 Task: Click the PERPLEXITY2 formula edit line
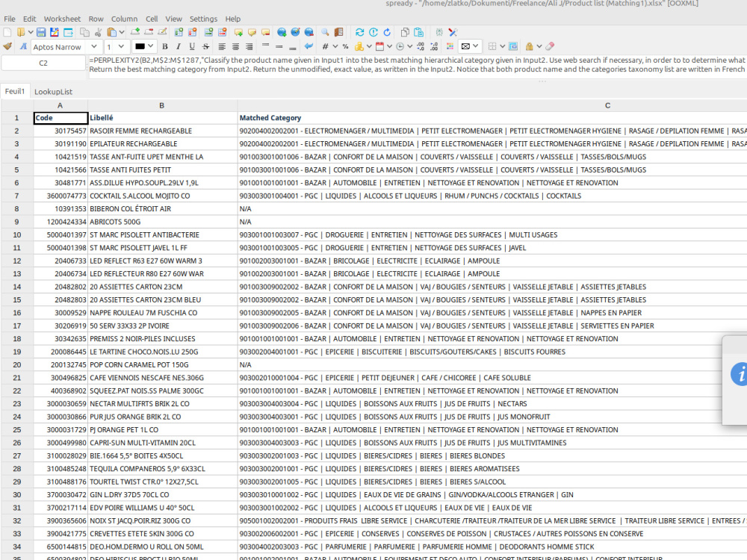[x=418, y=65]
